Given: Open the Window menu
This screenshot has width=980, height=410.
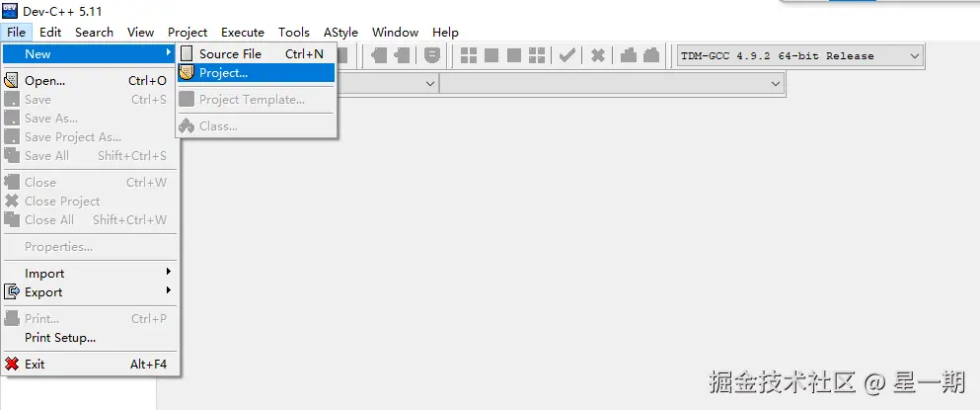Looking at the screenshot, I should click(x=395, y=32).
